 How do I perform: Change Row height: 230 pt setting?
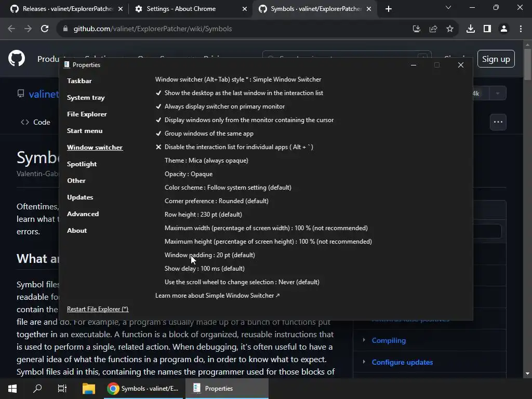point(203,215)
